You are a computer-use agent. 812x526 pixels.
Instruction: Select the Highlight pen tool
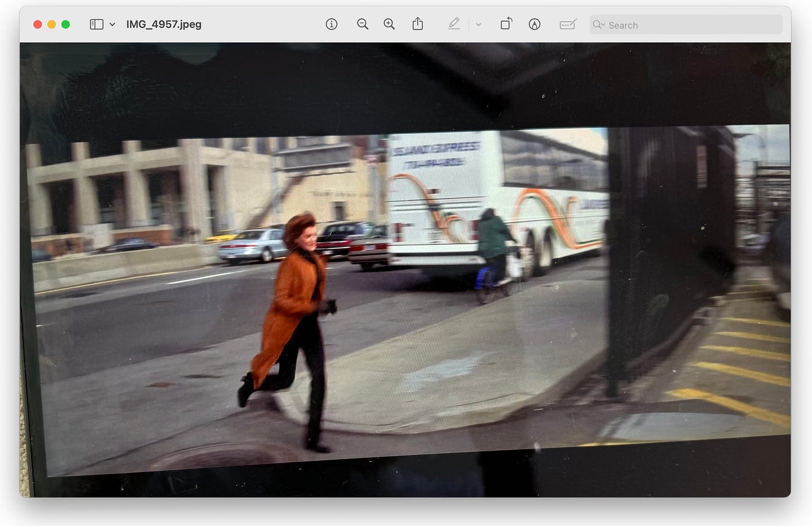(454, 24)
